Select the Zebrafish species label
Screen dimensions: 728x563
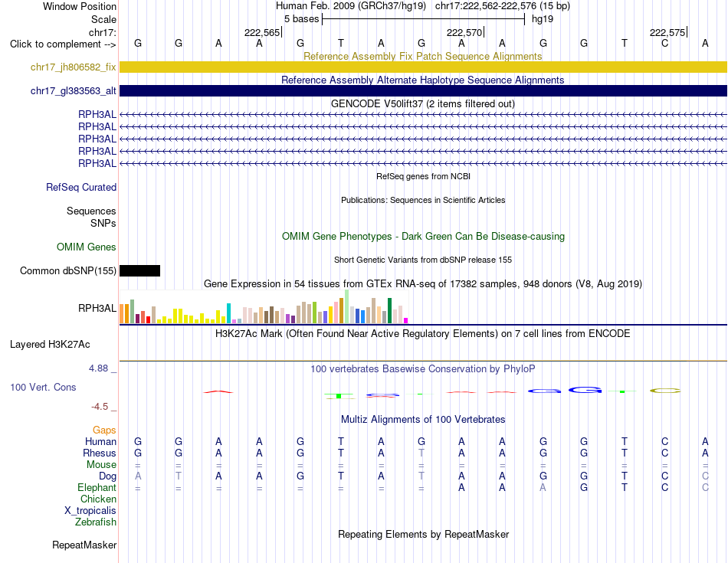(x=95, y=522)
